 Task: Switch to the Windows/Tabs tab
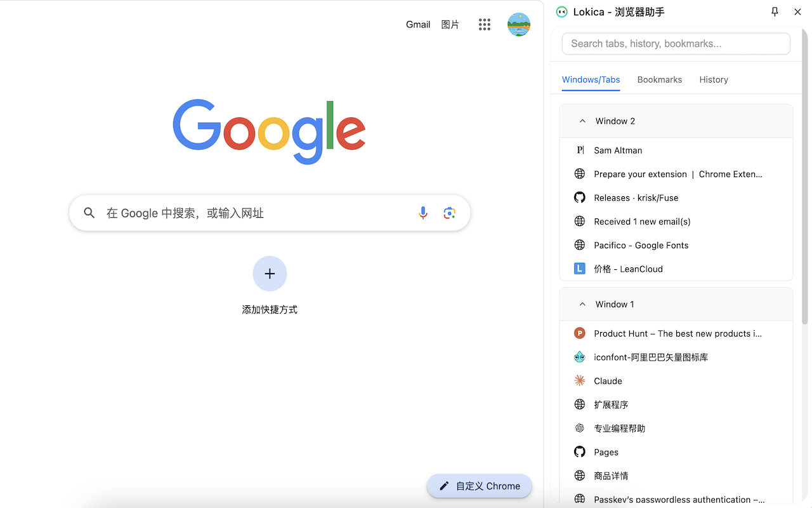[591, 79]
